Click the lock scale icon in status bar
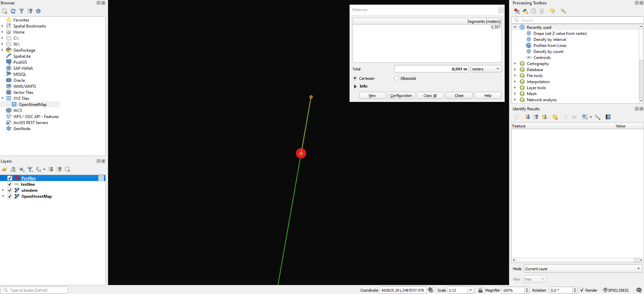This screenshot has height=294, width=644. 480,290
